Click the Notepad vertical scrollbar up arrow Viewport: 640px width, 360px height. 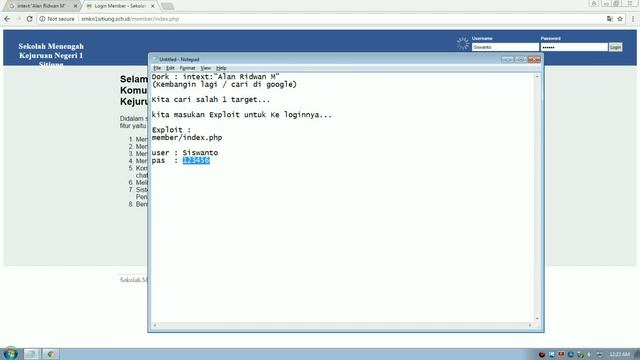[537, 76]
